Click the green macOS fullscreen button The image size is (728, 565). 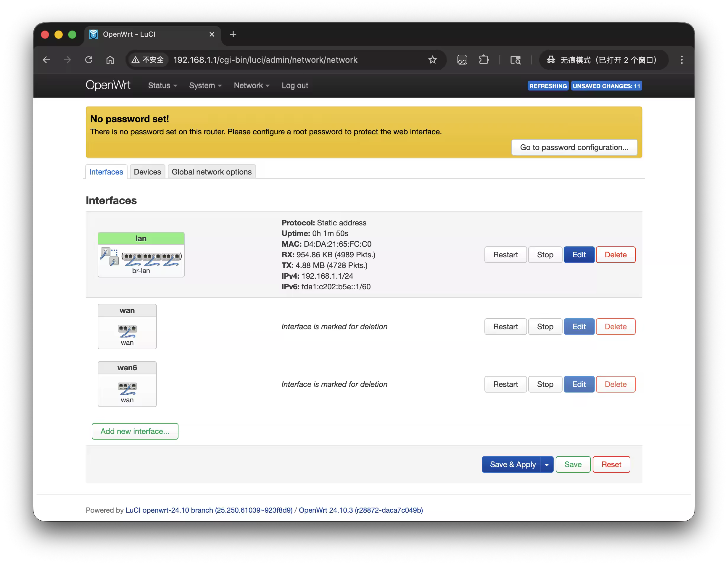pos(72,34)
